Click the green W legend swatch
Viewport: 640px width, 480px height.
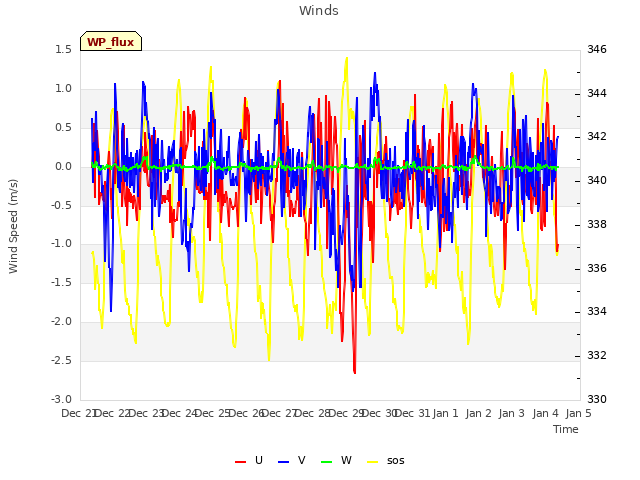(x=327, y=462)
